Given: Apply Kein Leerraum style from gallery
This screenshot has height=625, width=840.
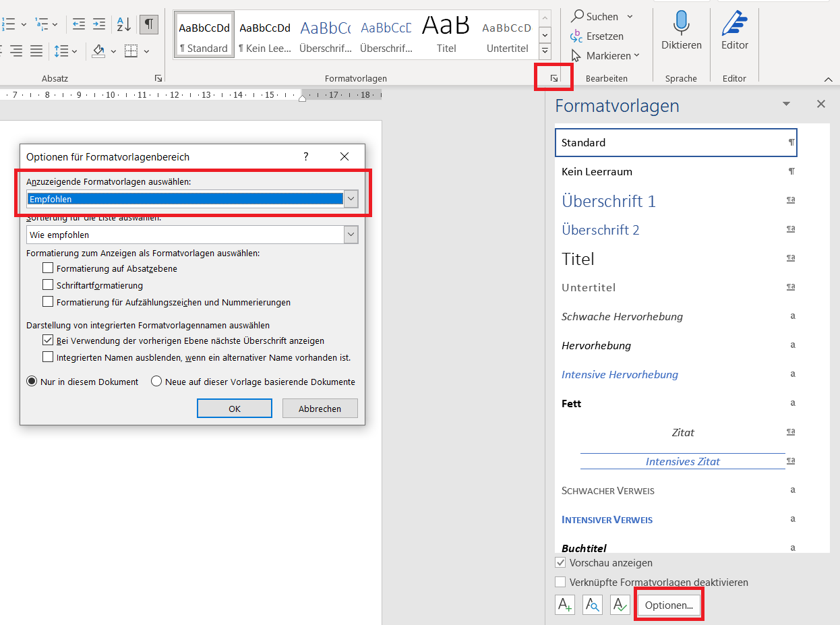Looking at the screenshot, I should click(265, 35).
